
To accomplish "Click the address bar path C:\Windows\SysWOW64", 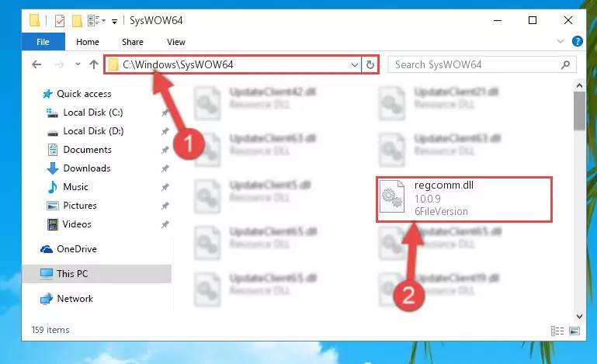I will [x=178, y=64].
